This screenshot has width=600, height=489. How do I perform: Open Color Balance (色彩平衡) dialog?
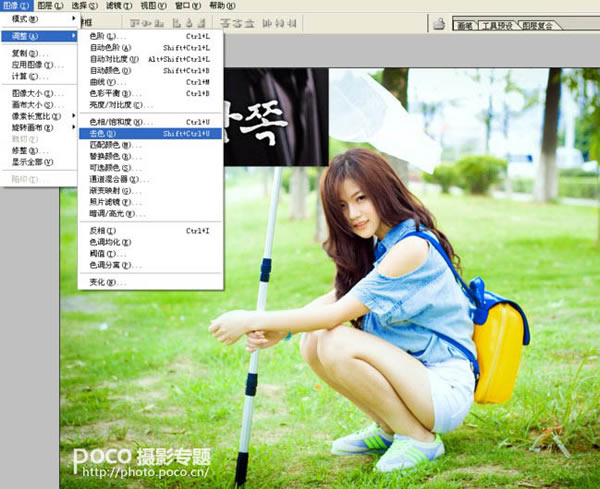pyautogui.click(x=110, y=93)
